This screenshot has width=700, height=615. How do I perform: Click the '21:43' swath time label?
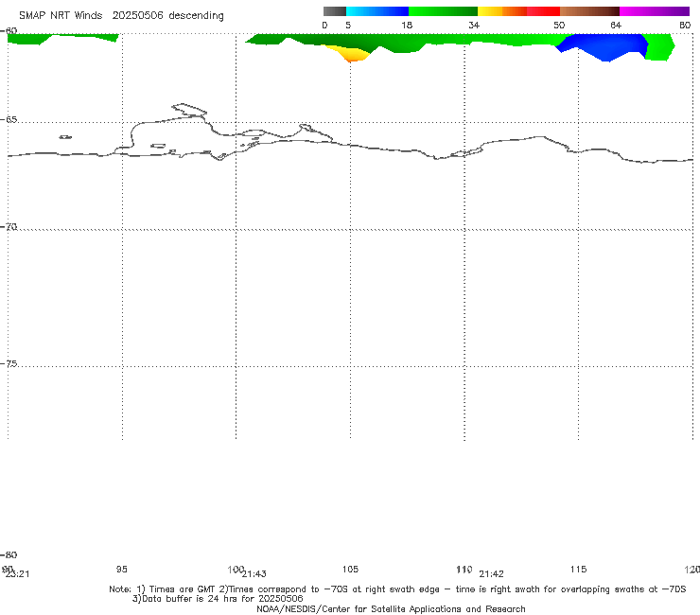[254, 574]
